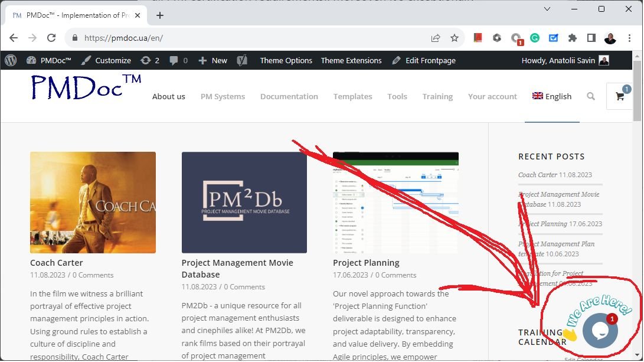Add New content from admin bar
The height and width of the screenshot is (362, 644).
(x=213, y=60)
